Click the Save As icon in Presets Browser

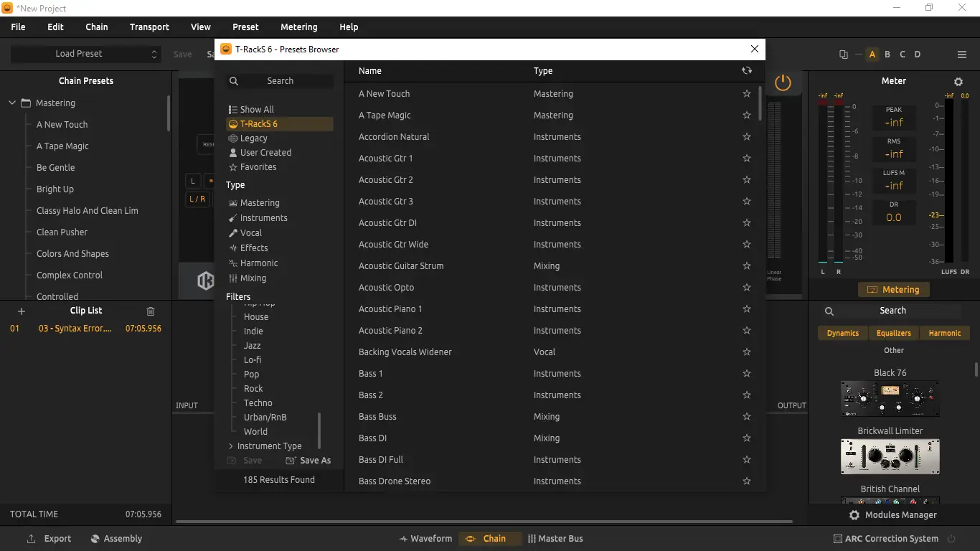click(291, 461)
